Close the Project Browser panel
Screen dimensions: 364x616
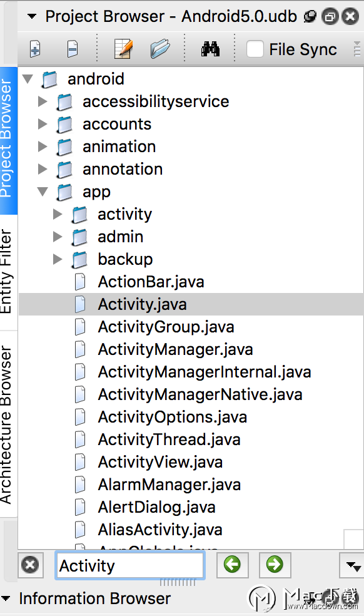(350, 16)
